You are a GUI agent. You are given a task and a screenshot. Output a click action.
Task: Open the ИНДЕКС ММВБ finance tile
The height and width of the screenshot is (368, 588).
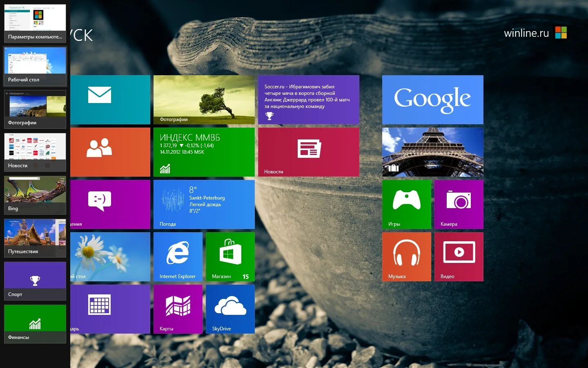(204, 152)
